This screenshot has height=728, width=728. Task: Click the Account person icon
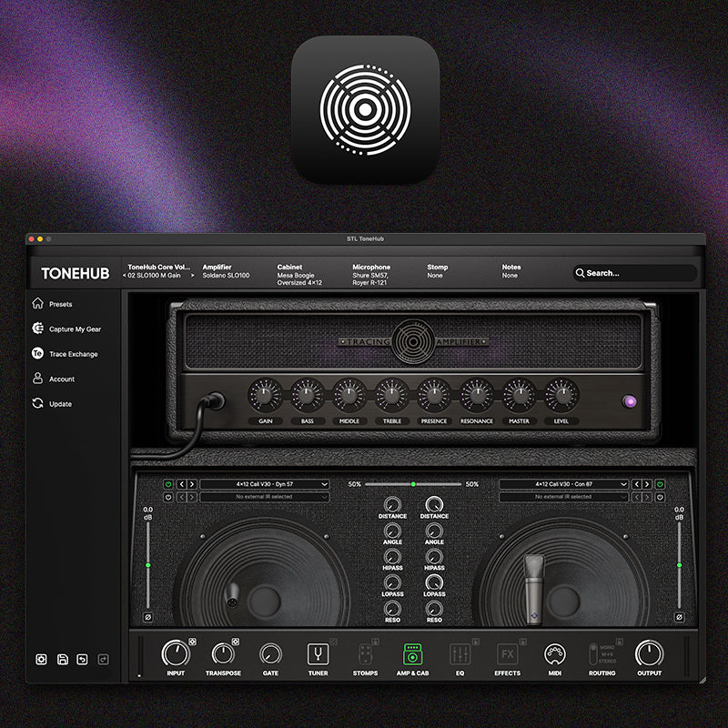(37, 378)
